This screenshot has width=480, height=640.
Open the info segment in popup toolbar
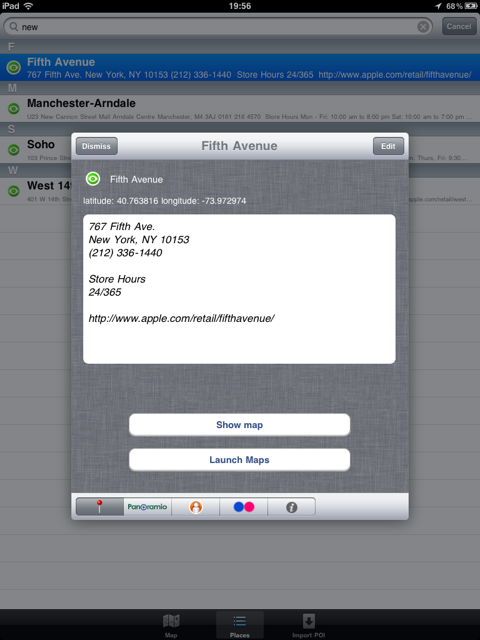pos(291,507)
